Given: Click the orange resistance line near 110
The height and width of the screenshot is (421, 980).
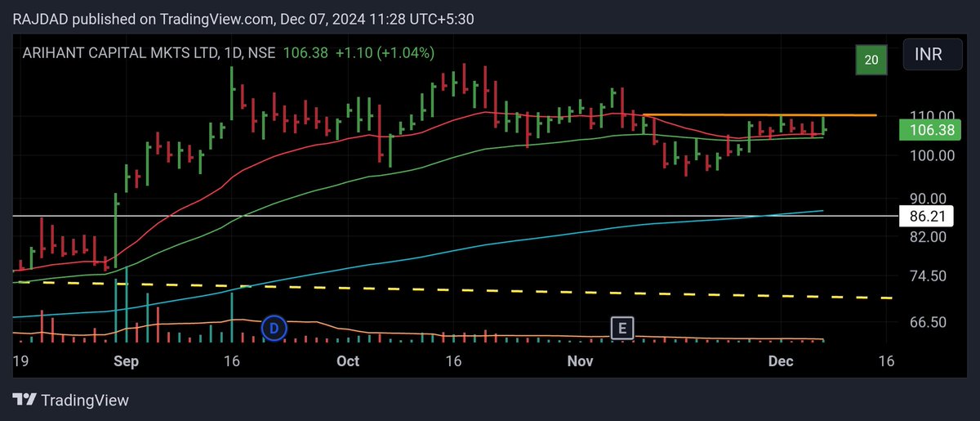Looking at the screenshot, I should pyautogui.click(x=759, y=115).
